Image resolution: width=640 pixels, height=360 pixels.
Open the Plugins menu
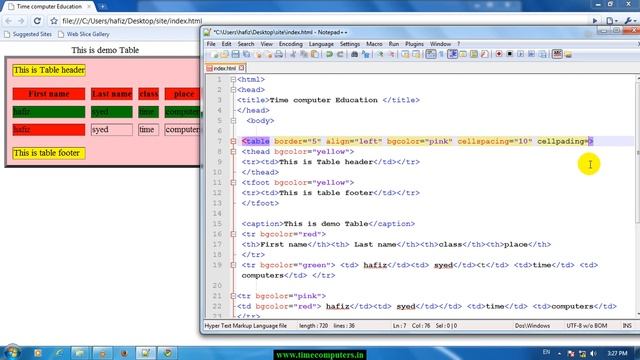414,44
